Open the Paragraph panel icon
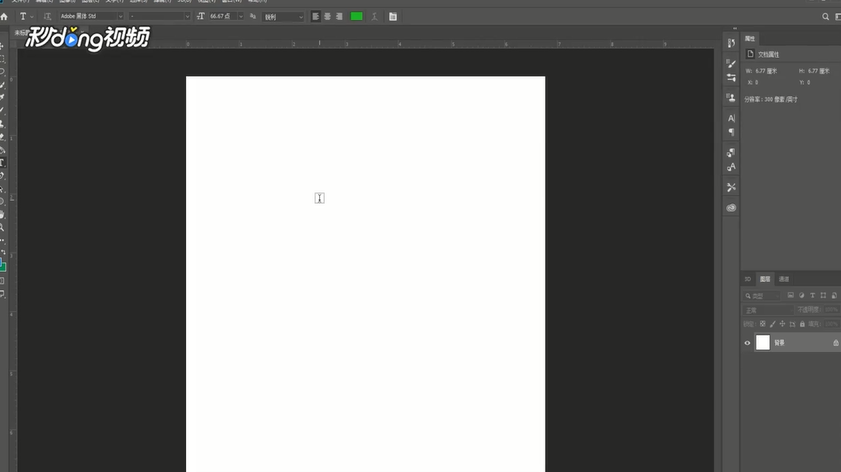Viewport: 841px width, 472px height. [731, 132]
